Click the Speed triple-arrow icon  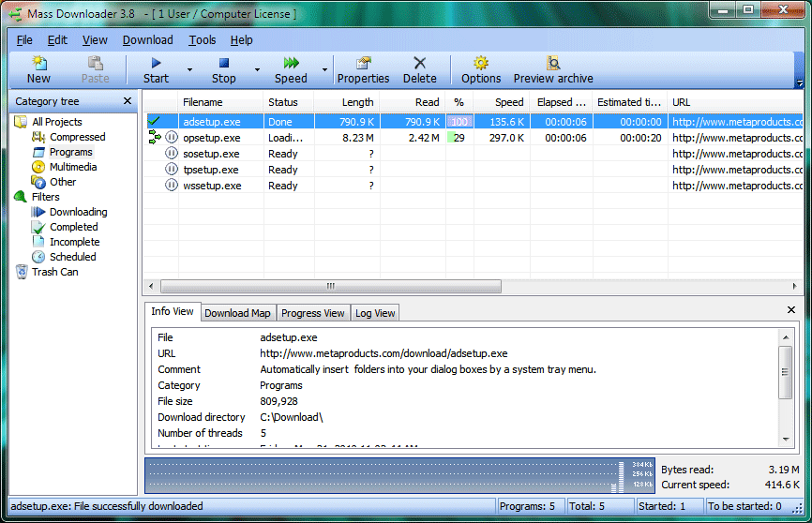pyautogui.click(x=291, y=63)
